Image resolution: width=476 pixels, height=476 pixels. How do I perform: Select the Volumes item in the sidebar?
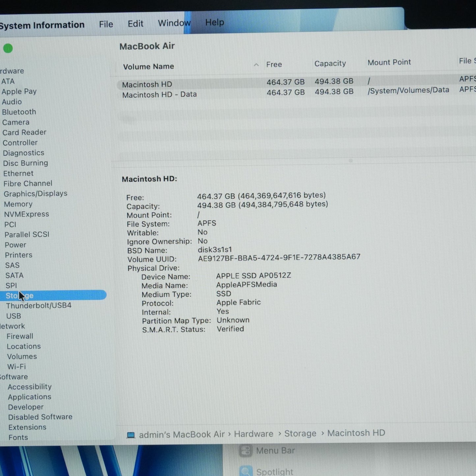point(22,356)
